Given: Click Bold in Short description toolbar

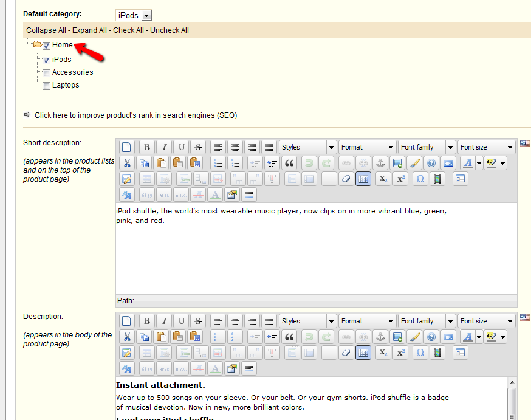Looking at the screenshot, I should pos(147,147).
